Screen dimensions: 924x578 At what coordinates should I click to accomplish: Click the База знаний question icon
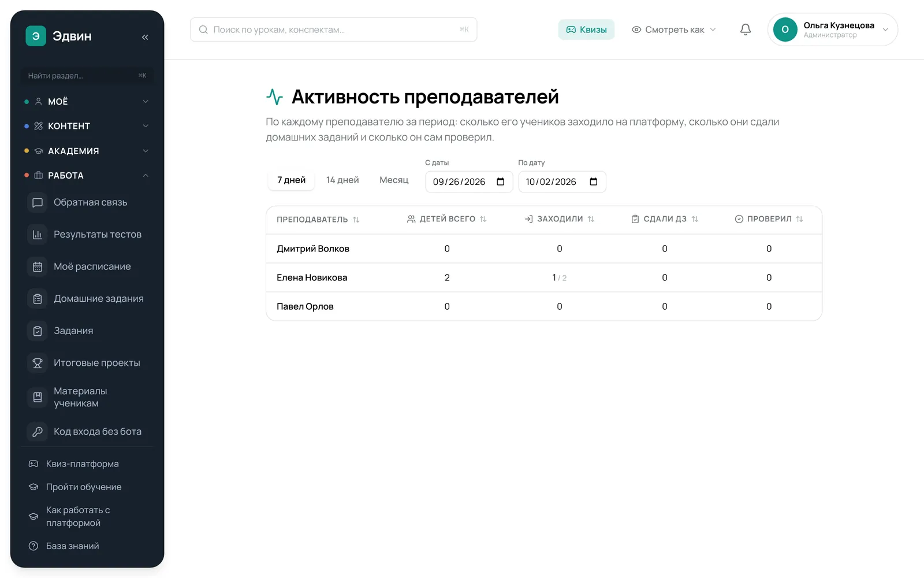click(x=33, y=546)
